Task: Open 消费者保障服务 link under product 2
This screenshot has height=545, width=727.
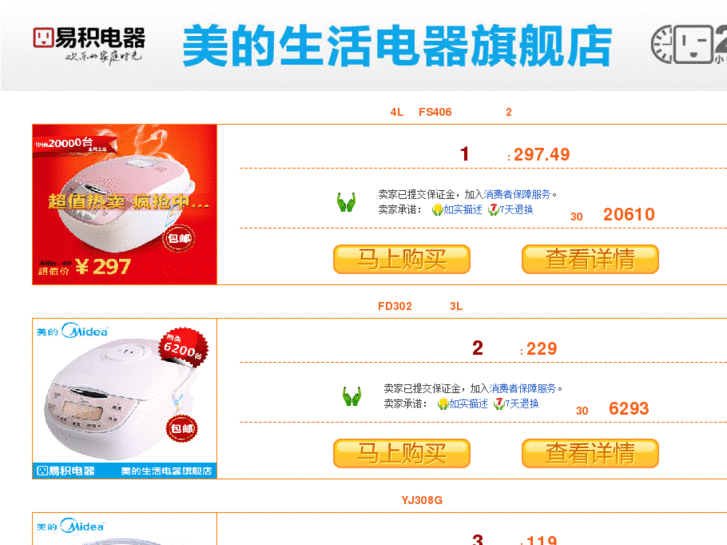Action: (x=523, y=388)
